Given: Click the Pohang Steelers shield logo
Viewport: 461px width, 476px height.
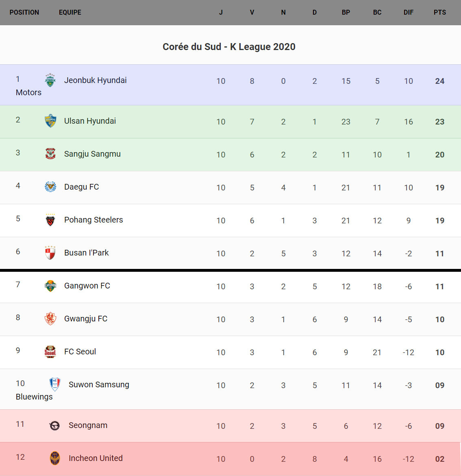Looking at the screenshot, I should pos(50,220).
